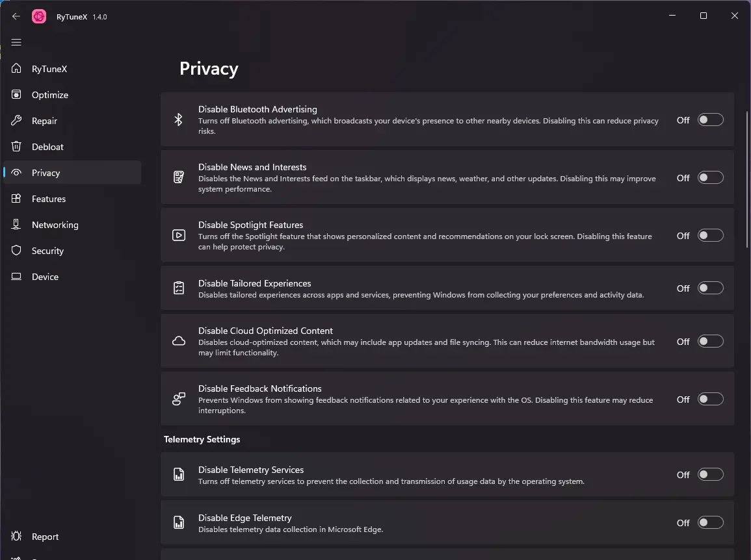Navigate back using the back arrow
This screenshot has height=560, width=751.
point(16,16)
